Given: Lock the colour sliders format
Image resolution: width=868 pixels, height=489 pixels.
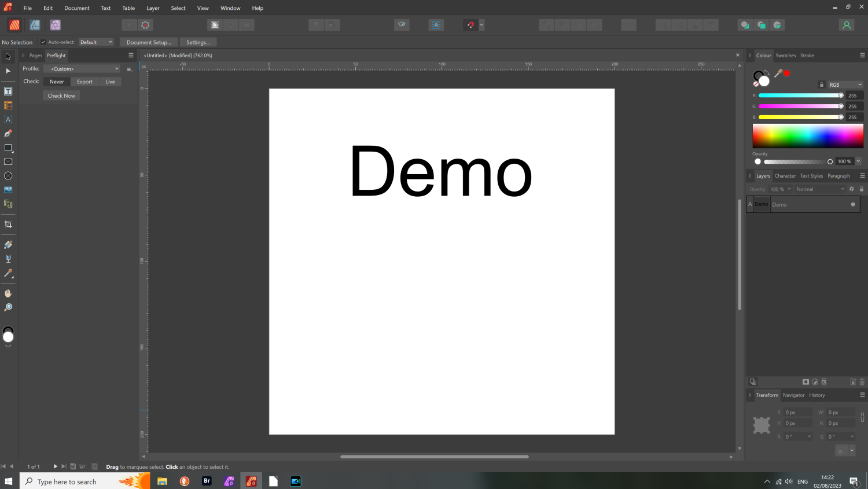Looking at the screenshot, I should click(x=821, y=84).
